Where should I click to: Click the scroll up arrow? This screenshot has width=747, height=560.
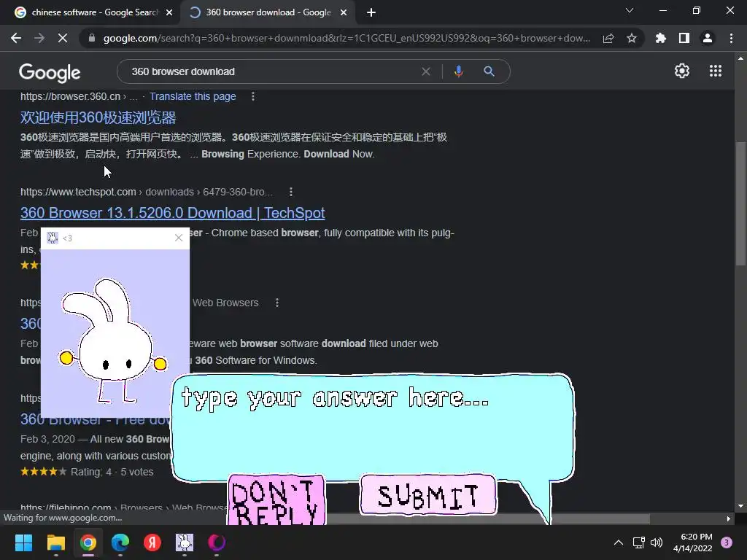740,58
